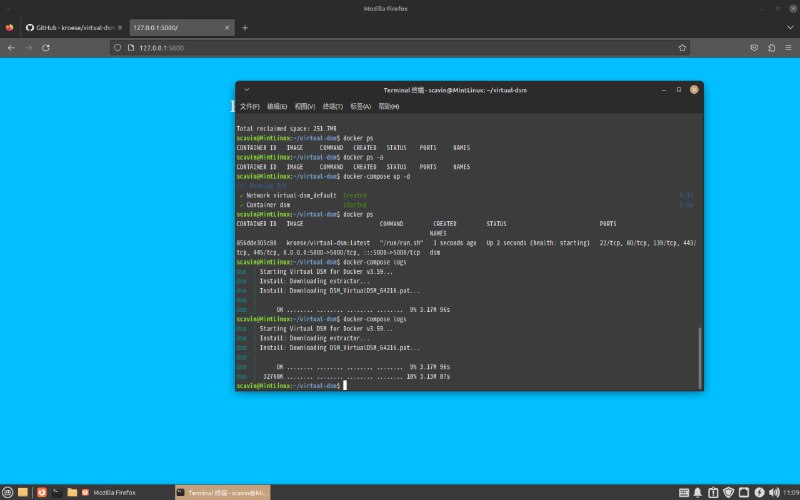Open the Firefox hamburger menu
800x500 pixels.
[788, 48]
